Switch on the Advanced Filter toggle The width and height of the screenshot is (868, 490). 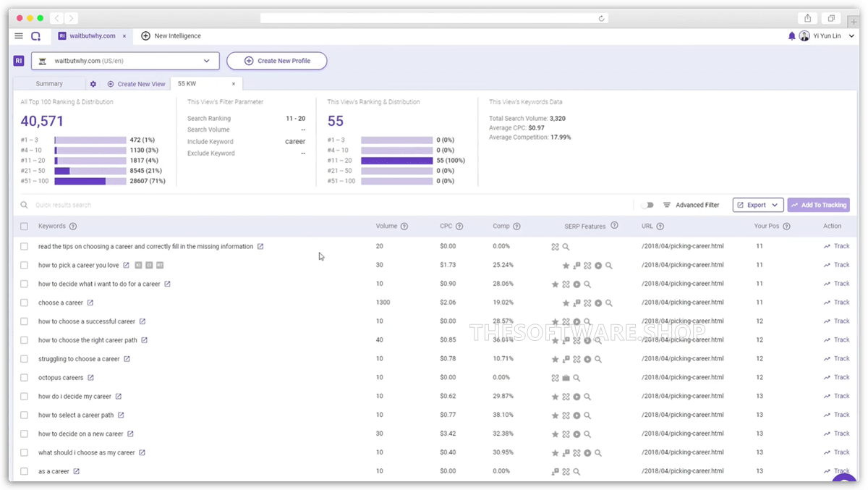(647, 205)
